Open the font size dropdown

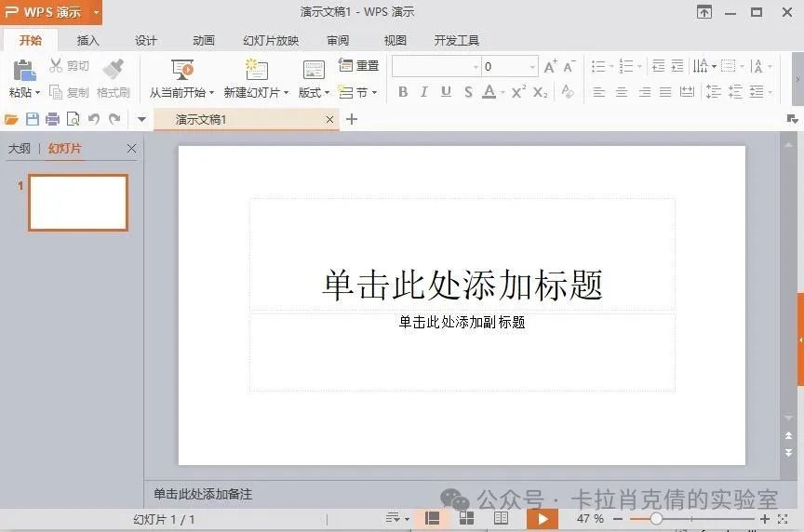[x=533, y=67]
